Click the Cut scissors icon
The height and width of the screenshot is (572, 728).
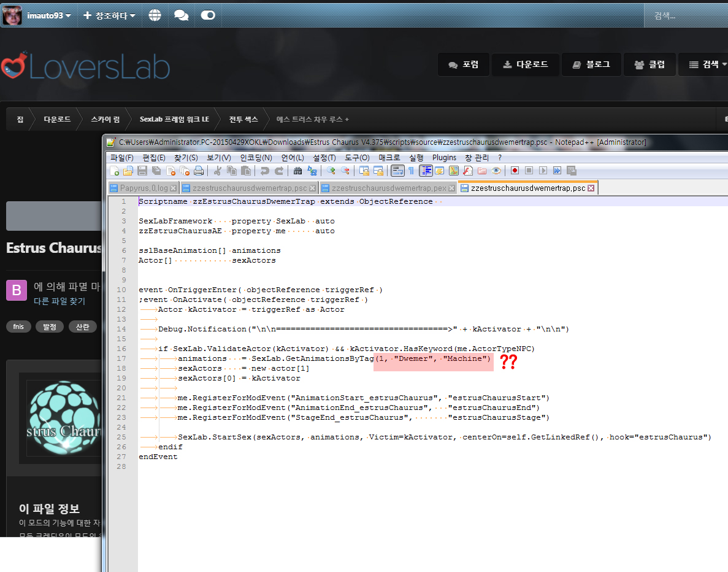217,171
